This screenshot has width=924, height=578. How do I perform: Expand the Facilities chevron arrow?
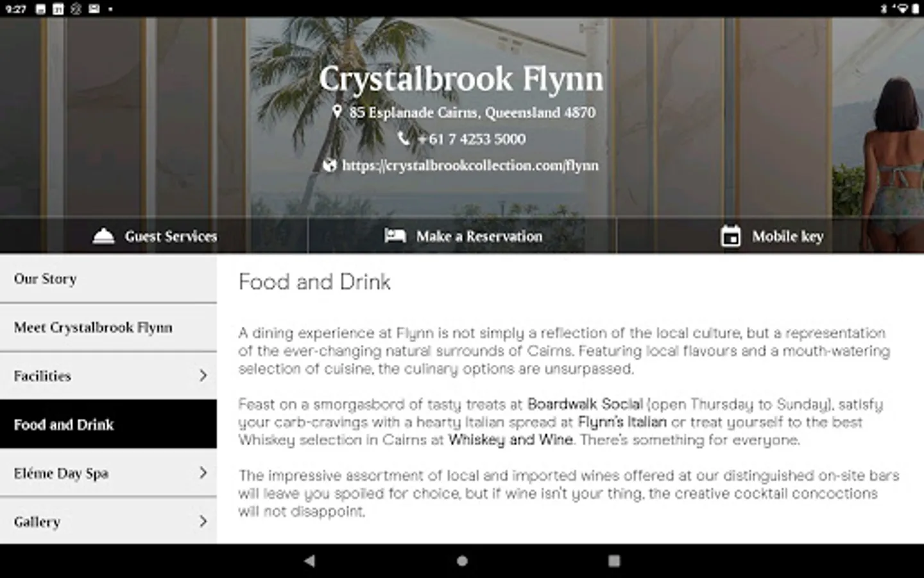203,376
